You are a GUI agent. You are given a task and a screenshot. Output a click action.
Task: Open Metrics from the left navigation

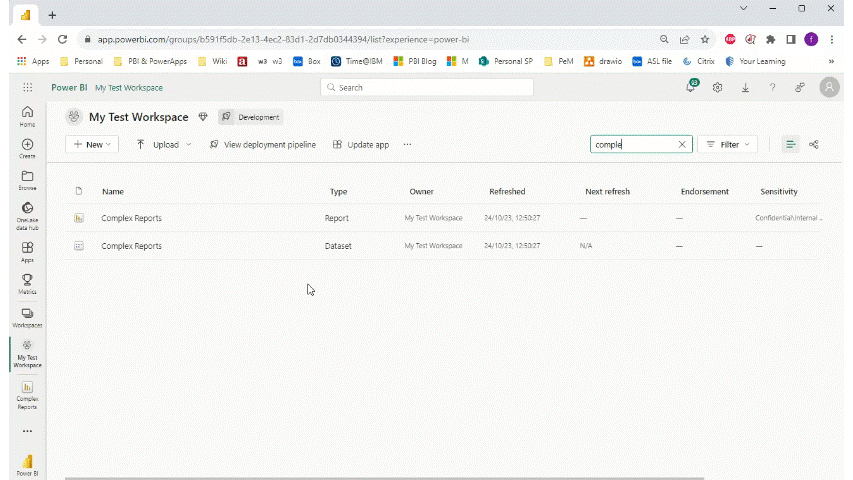pyautogui.click(x=27, y=283)
